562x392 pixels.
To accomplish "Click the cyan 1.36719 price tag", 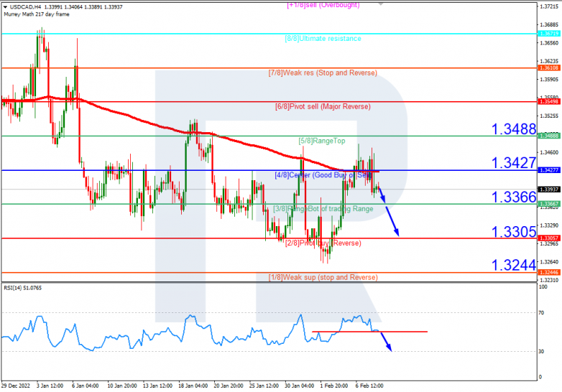I will click(x=549, y=34).
